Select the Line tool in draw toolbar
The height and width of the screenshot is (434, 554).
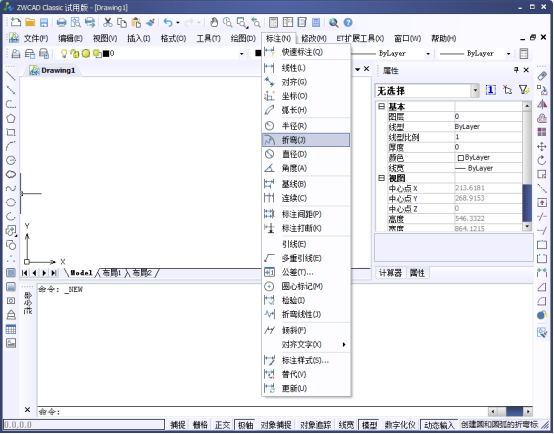point(11,76)
